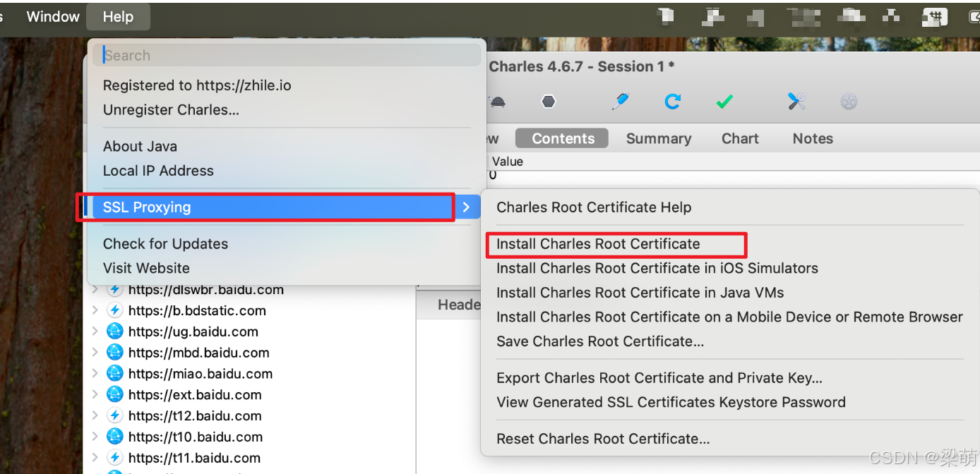
Task: Switch to the Notes tab
Action: [813, 138]
